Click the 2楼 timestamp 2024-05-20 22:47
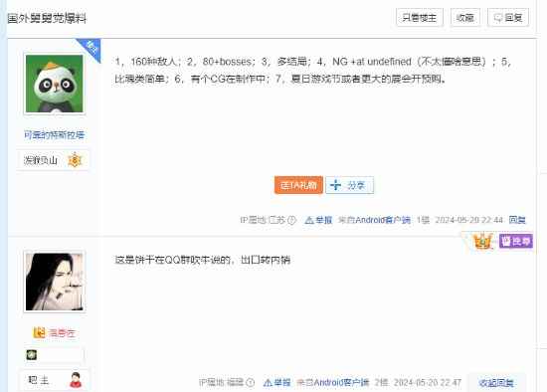Screen dimensions: 547x392 [428, 383]
